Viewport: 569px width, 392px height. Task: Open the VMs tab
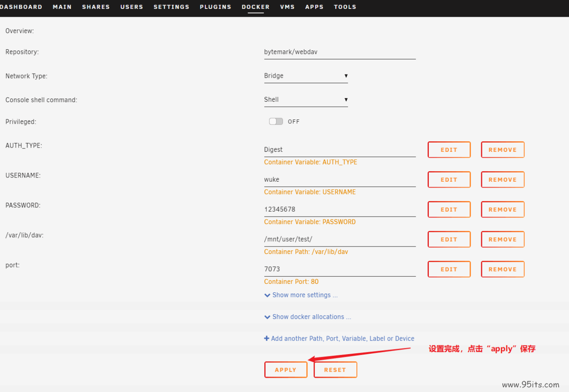click(x=287, y=7)
